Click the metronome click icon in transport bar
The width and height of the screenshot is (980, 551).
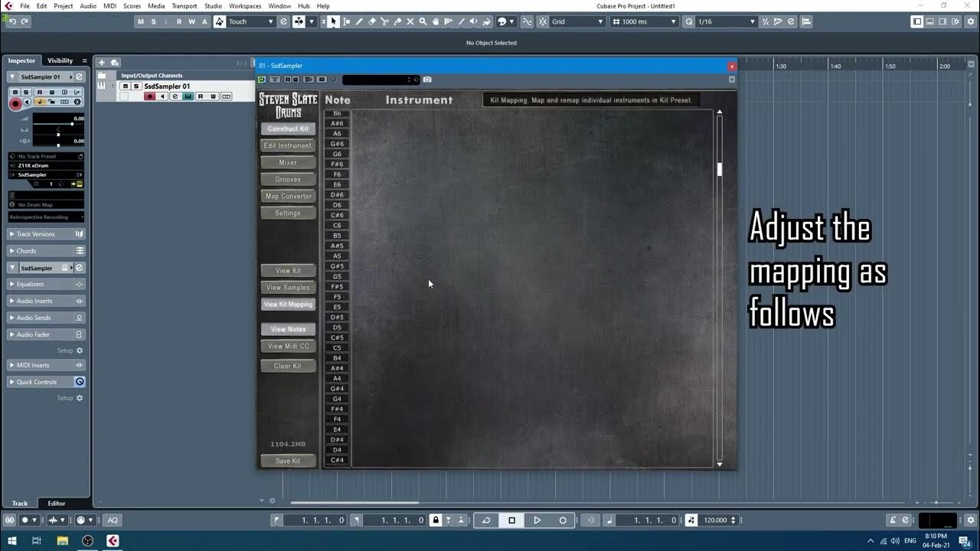(893, 520)
